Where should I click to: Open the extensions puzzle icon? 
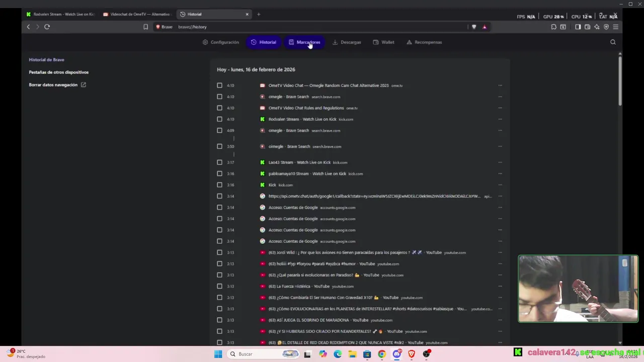pos(553,27)
